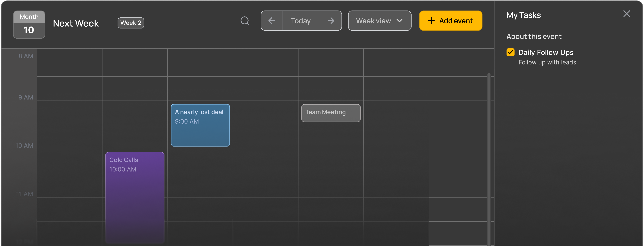Viewport: 644px width, 246px height.
Task: Click the Week 2 badge
Action: coord(131,23)
